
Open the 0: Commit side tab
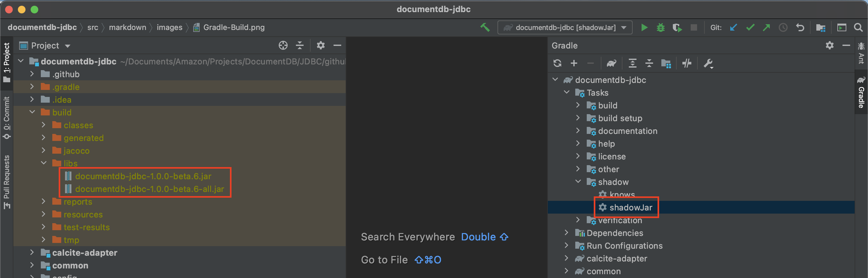6,118
